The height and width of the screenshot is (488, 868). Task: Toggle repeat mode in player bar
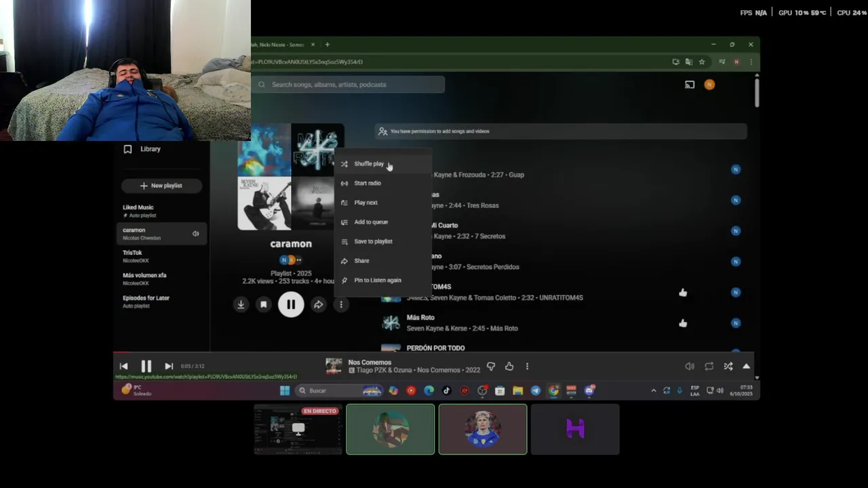click(x=709, y=366)
